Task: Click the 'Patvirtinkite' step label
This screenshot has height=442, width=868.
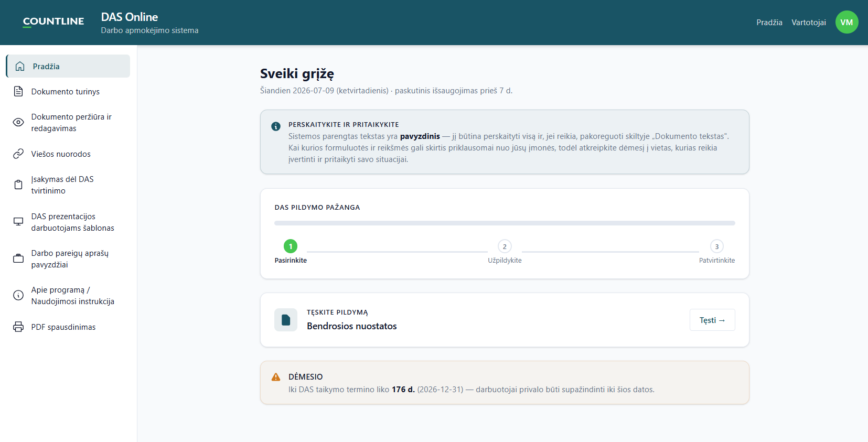Action: coord(717,260)
